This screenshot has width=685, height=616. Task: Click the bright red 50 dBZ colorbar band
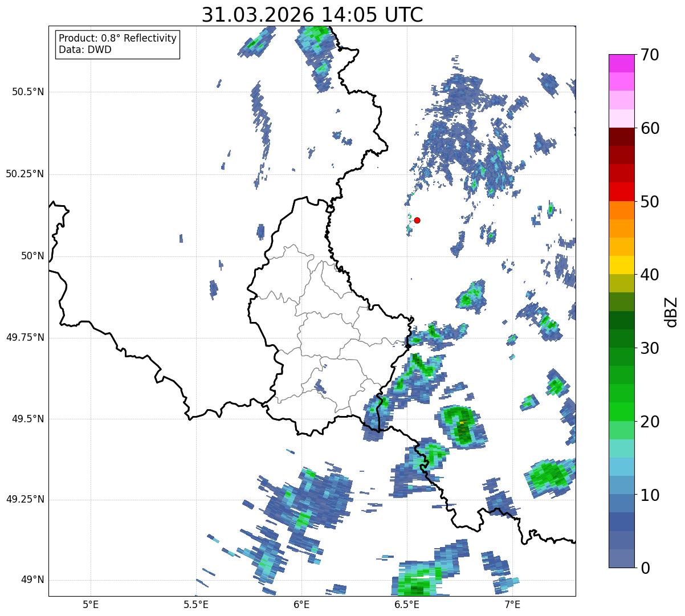pos(622,191)
